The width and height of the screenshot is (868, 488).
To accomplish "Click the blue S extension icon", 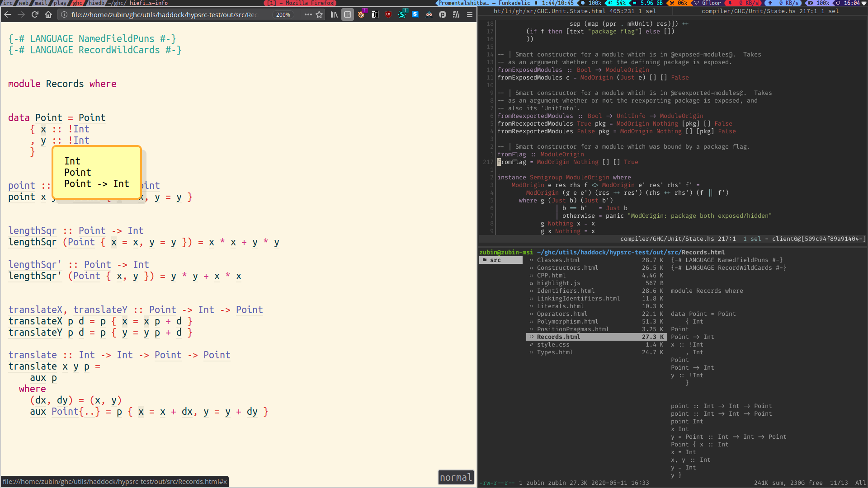I will tap(415, 14).
